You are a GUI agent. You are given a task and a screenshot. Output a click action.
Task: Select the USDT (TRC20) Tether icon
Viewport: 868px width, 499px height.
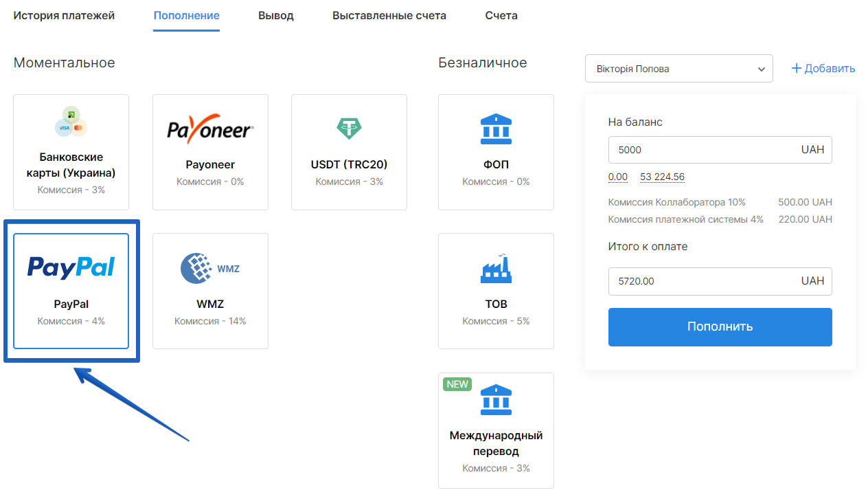[349, 127]
